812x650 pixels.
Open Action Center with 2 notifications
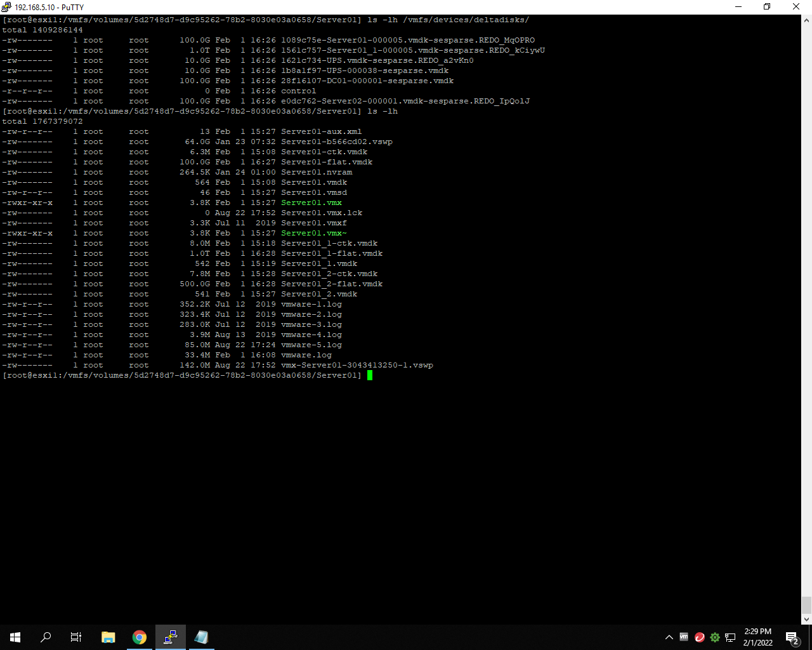click(792, 637)
